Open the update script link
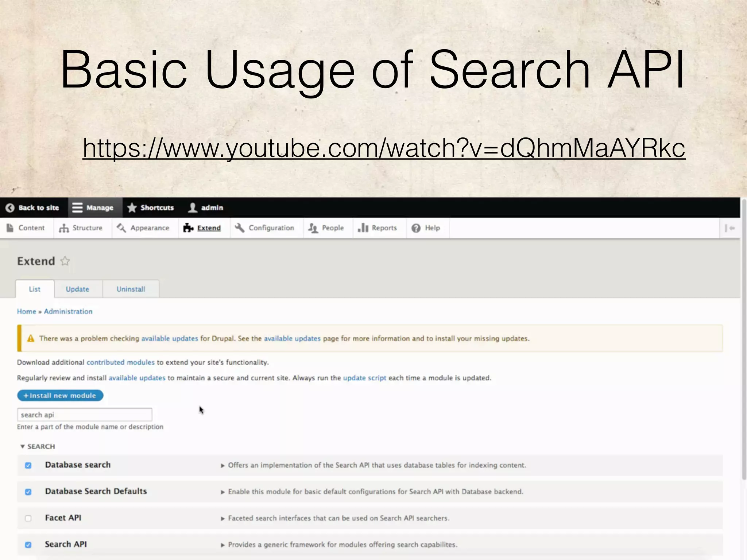Screen dimensions: 747x560 [364, 378]
